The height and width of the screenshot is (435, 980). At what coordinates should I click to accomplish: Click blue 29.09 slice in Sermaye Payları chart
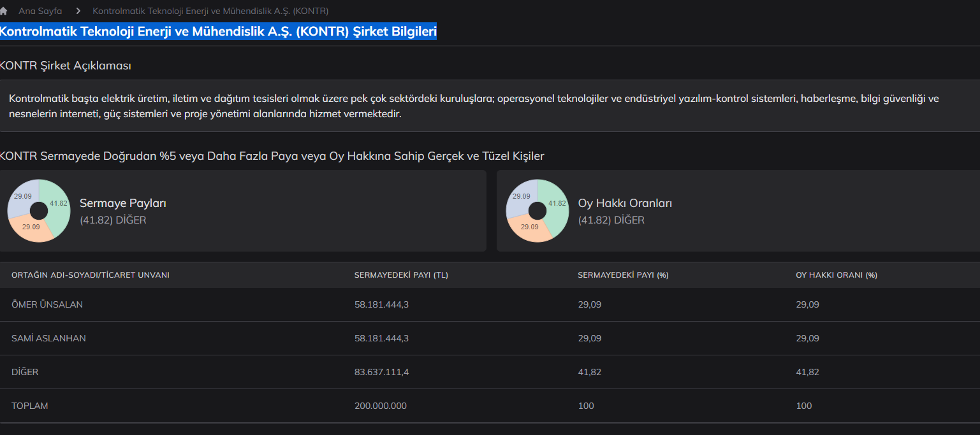(x=23, y=196)
